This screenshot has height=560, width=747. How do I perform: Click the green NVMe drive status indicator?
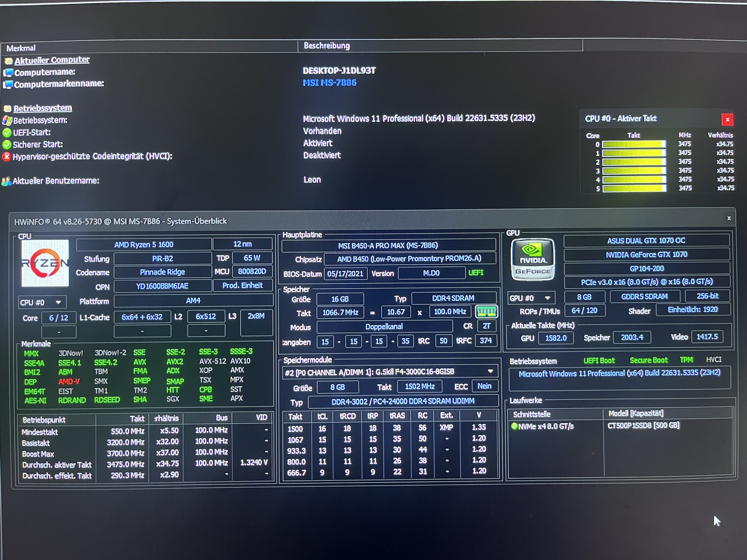click(x=514, y=426)
